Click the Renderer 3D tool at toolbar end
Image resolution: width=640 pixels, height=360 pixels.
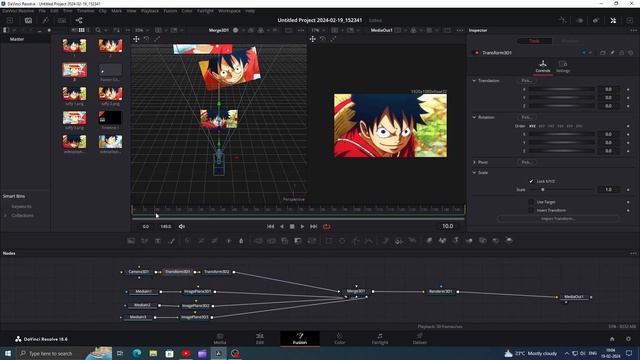pos(509,241)
